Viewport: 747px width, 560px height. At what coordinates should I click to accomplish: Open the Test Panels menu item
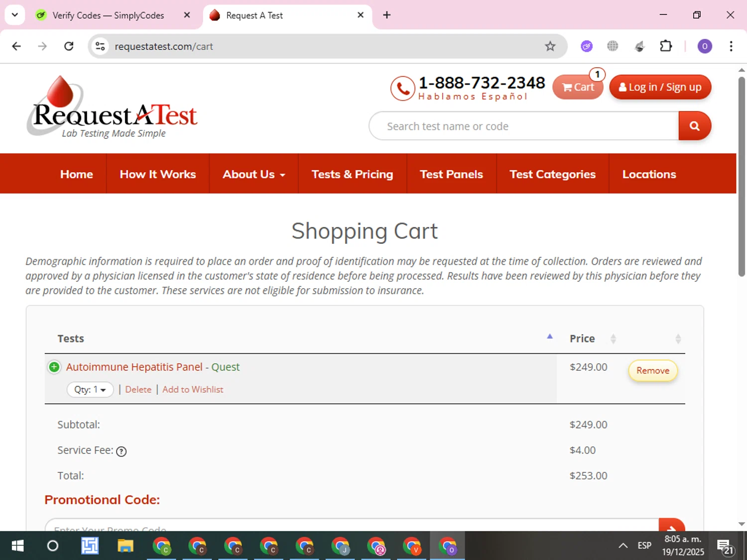click(451, 174)
